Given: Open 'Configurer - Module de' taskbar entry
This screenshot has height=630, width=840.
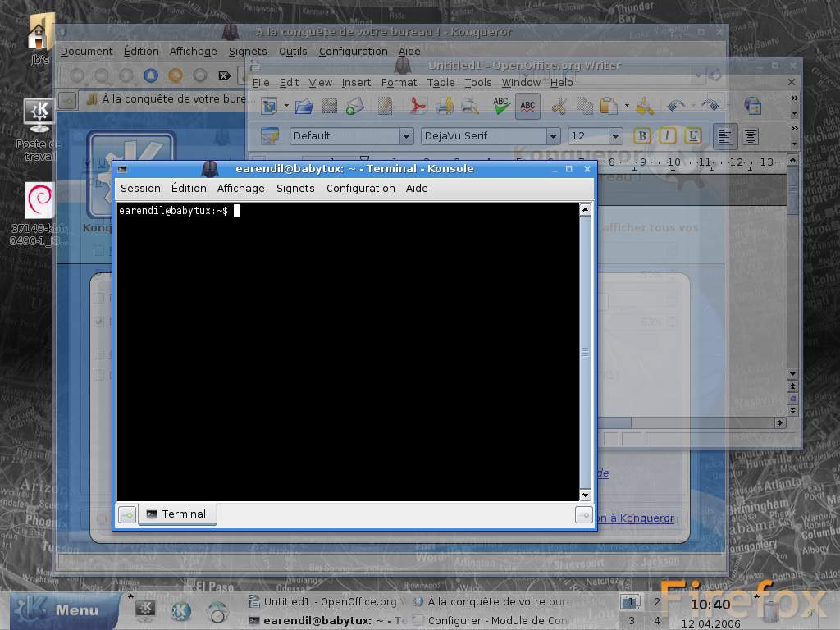Looking at the screenshot, I should [x=491, y=620].
